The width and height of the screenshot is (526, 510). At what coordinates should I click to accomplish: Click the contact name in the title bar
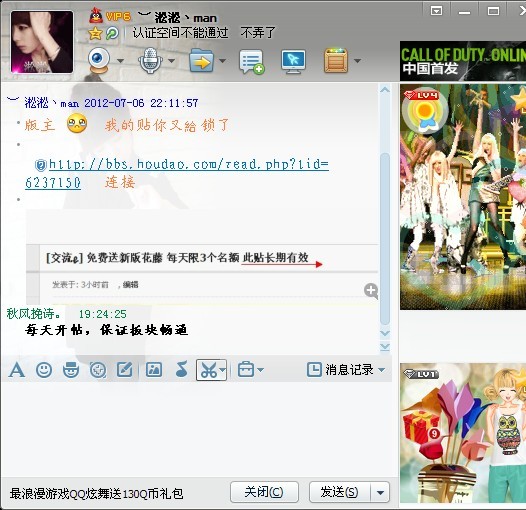[x=177, y=17]
